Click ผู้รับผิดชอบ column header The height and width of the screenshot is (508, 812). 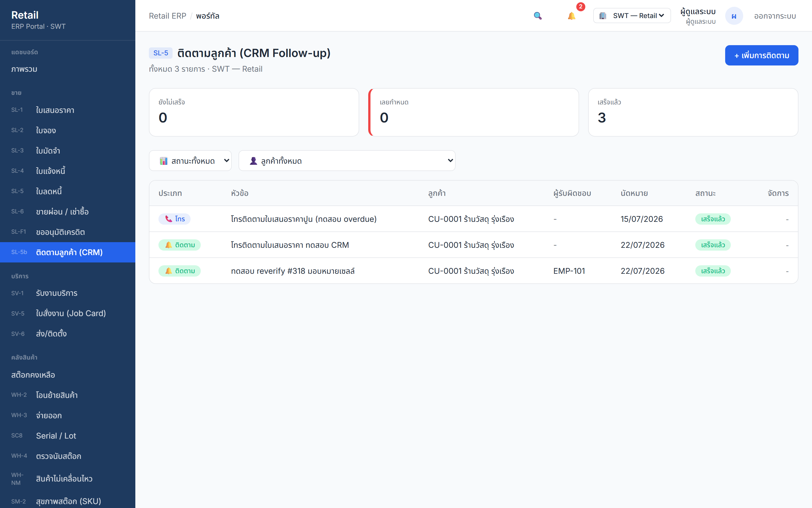tap(572, 193)
